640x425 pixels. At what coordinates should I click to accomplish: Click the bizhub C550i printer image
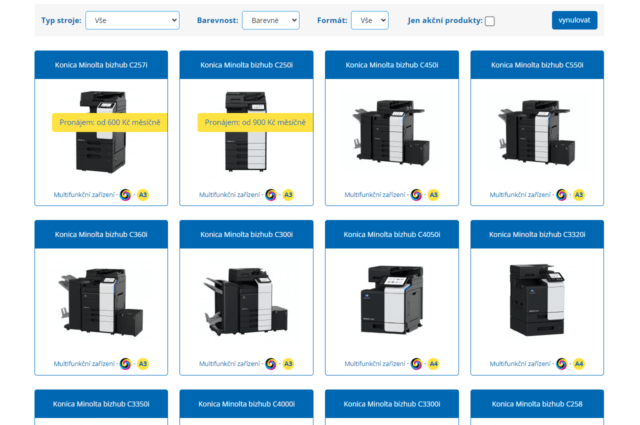point(537,133)
